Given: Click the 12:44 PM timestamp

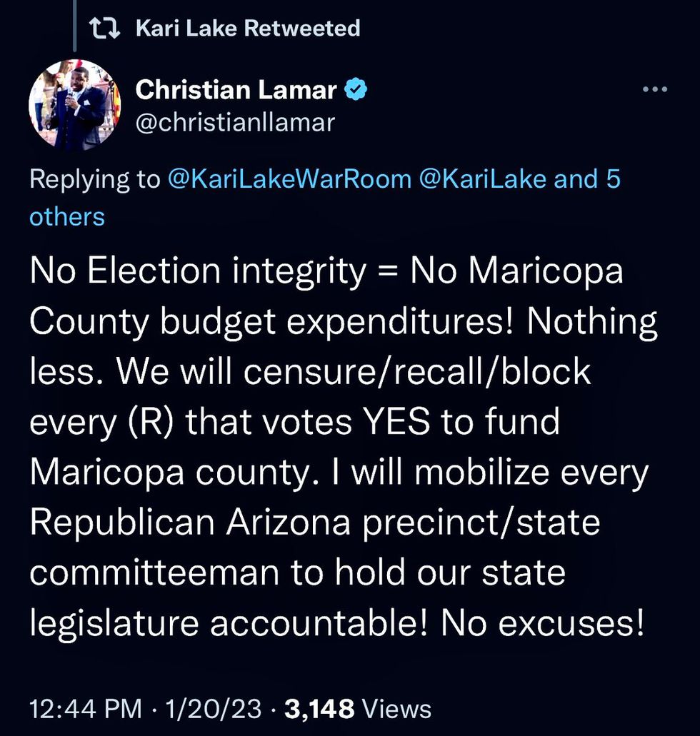Looking at the screenshot, I should tap(85, 708).
